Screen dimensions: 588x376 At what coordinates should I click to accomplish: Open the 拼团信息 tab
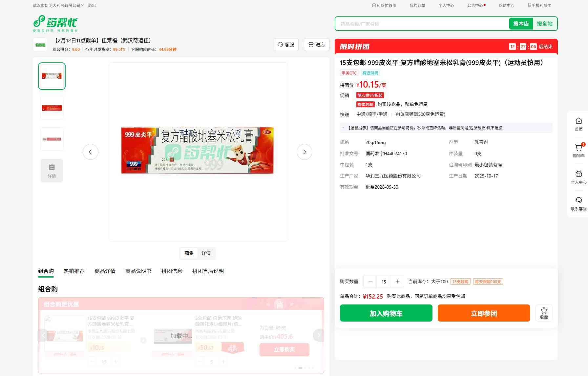172,271
